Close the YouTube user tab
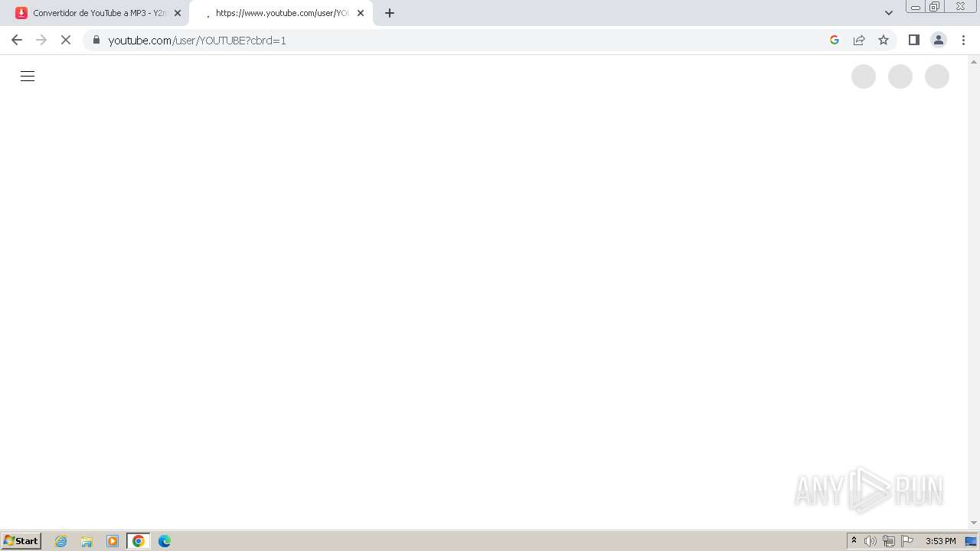This screenshot has width=980, height=551. click(361, 13)
